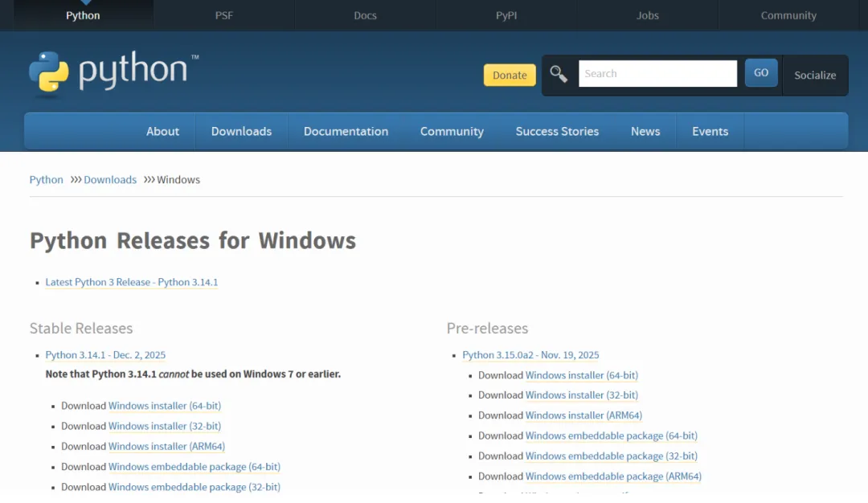Screen dimensions: 868x503
Task: Open the Documentation navigation menu
Action: [x=346, y=131]
